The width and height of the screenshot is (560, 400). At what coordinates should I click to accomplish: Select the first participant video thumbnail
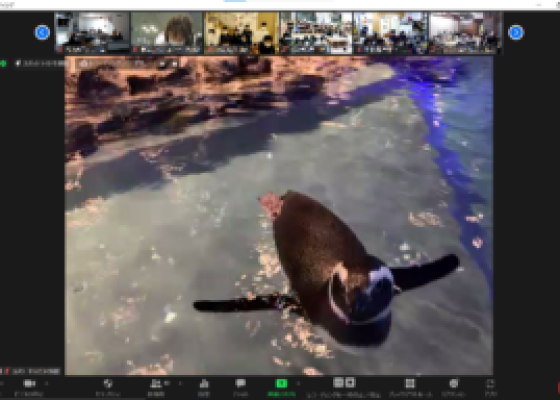(92, 32)
